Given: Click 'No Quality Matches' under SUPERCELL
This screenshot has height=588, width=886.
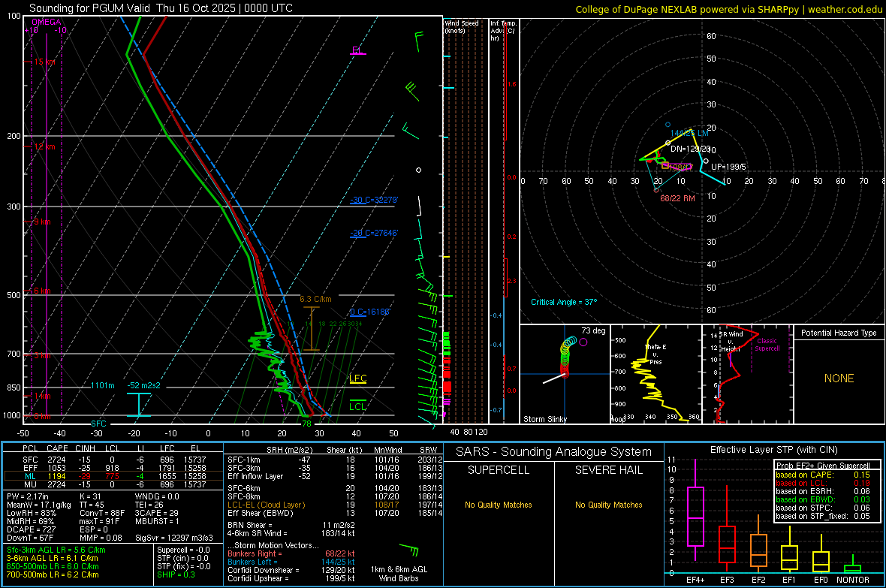Looking at the screenshot, I should coord(499,505).
